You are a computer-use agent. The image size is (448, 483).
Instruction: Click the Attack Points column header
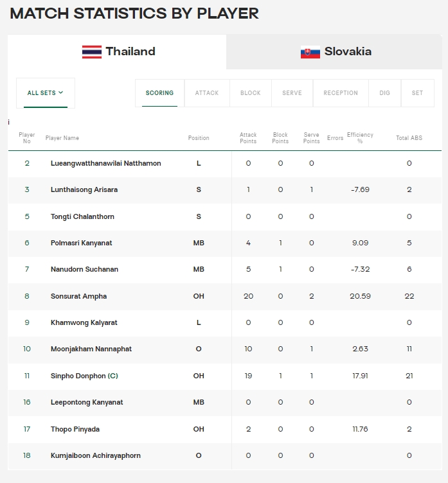(x=248, y=138)
